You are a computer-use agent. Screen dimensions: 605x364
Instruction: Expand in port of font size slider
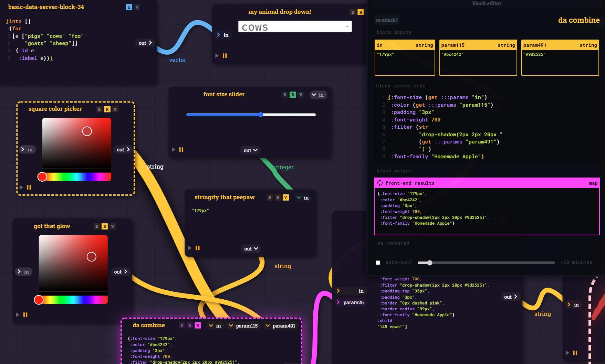[x=318, y=95]
